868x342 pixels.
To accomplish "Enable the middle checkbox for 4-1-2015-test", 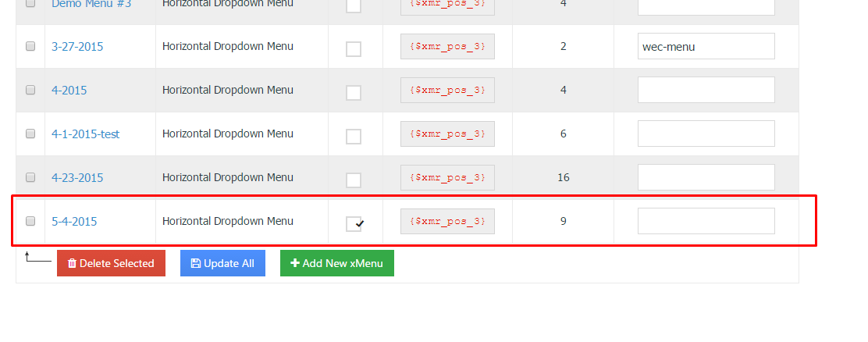I will tap(354, 136).
